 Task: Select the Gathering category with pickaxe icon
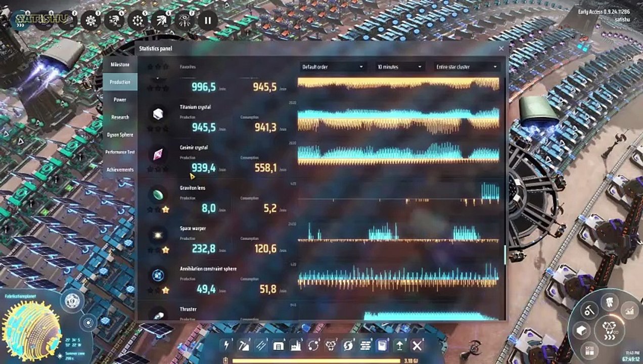point(244,345)
